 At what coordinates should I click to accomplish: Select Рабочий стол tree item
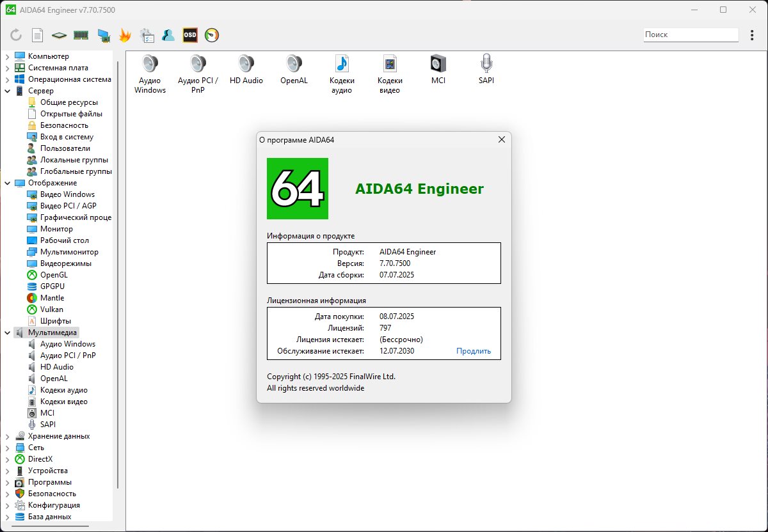pyautogui.click(x=65, y=240)
